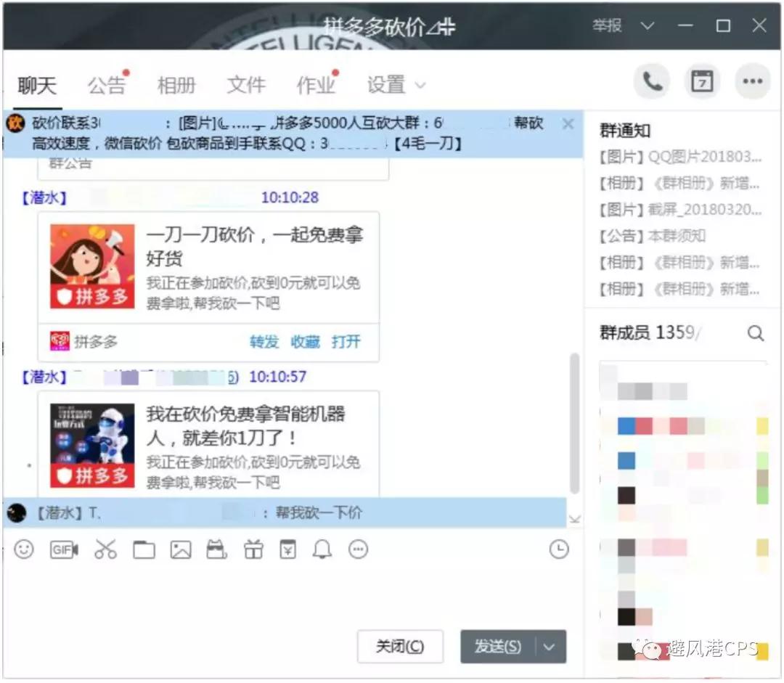Click the 关闭(C) button
The image size is (784, 683).
coord(400,647)
